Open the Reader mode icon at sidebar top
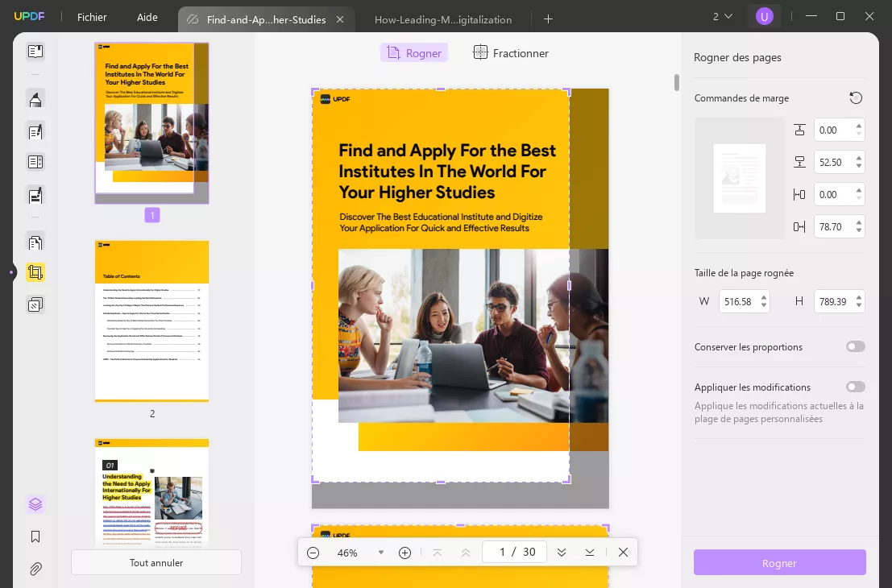Image resolution: width=892 pixels, height=588 pixels. point(35,51)
